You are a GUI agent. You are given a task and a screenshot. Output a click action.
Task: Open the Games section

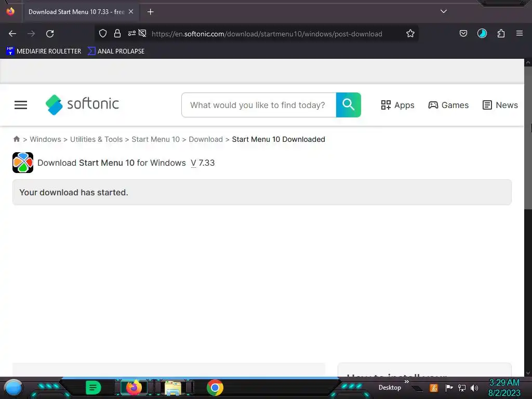point(448,105)
